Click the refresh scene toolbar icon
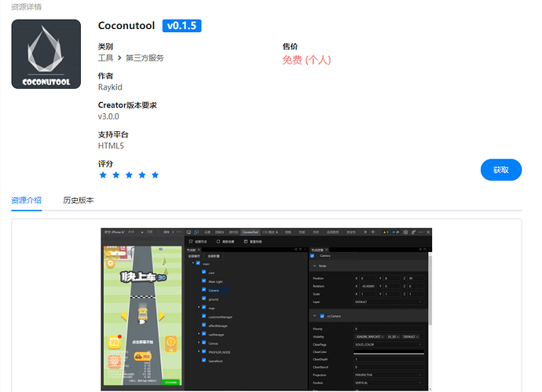The width and height of the screenshot is (542, 392). 218,241
